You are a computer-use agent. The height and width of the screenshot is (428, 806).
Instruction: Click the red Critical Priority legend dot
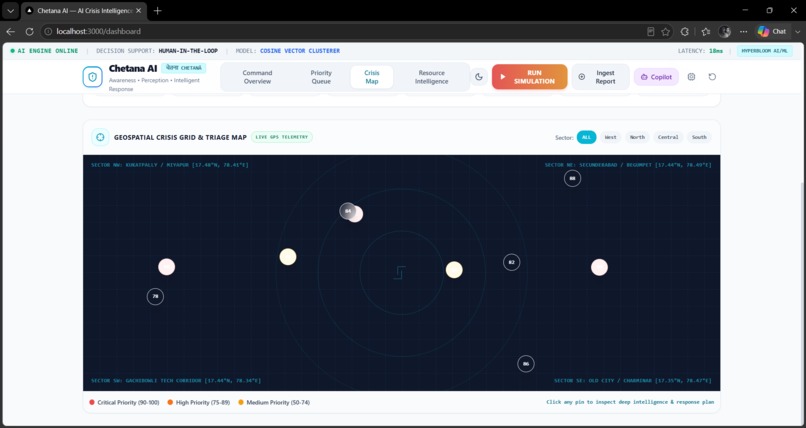coord(91,402)
